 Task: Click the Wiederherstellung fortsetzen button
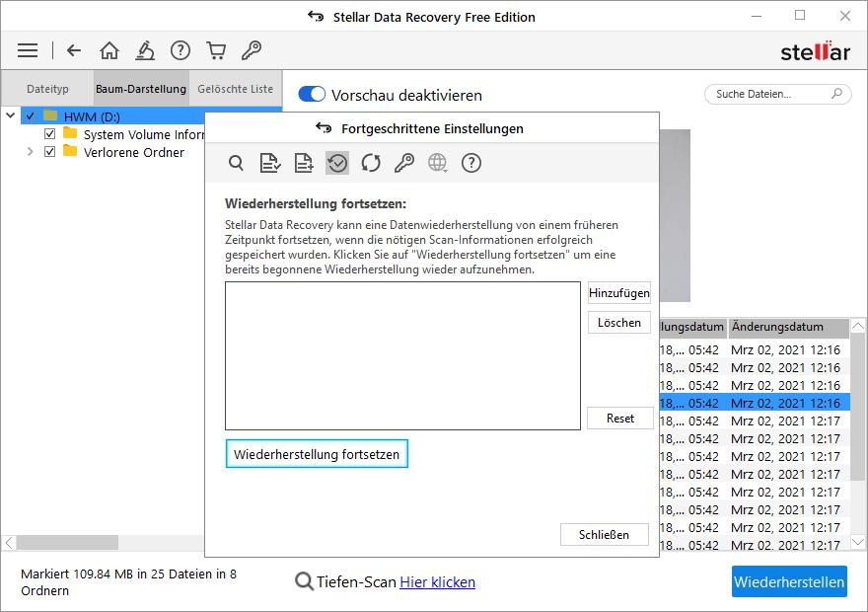point(317,454)
